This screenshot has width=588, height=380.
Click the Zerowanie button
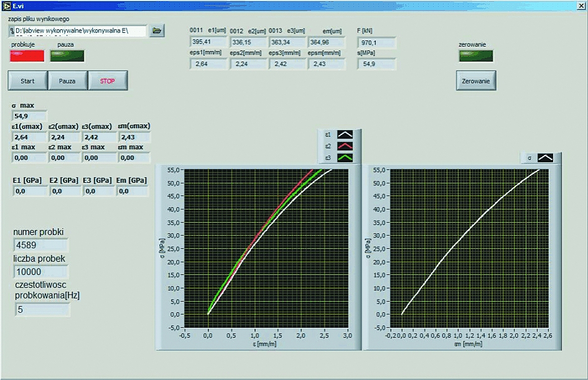476,81
